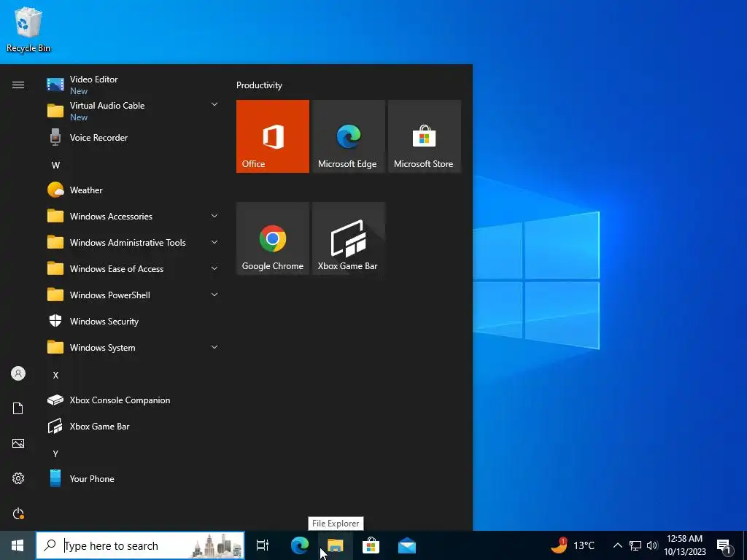747x560 pixels.
Task: Click the Productivity group heading
Action: tap(259, 85)
